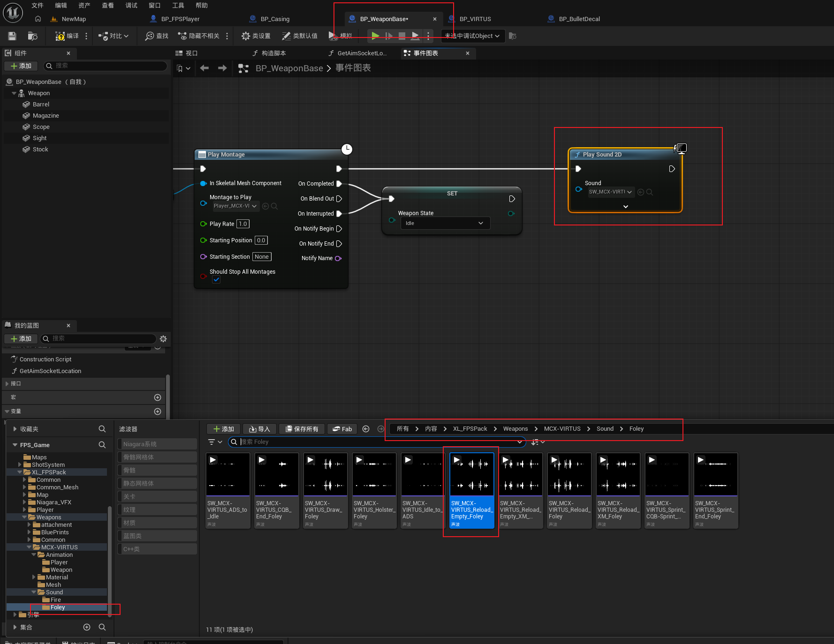Screen dimensions: 834x644
Task: Search the FPS_Game folder tree icon
Action: tap(102, 445)
